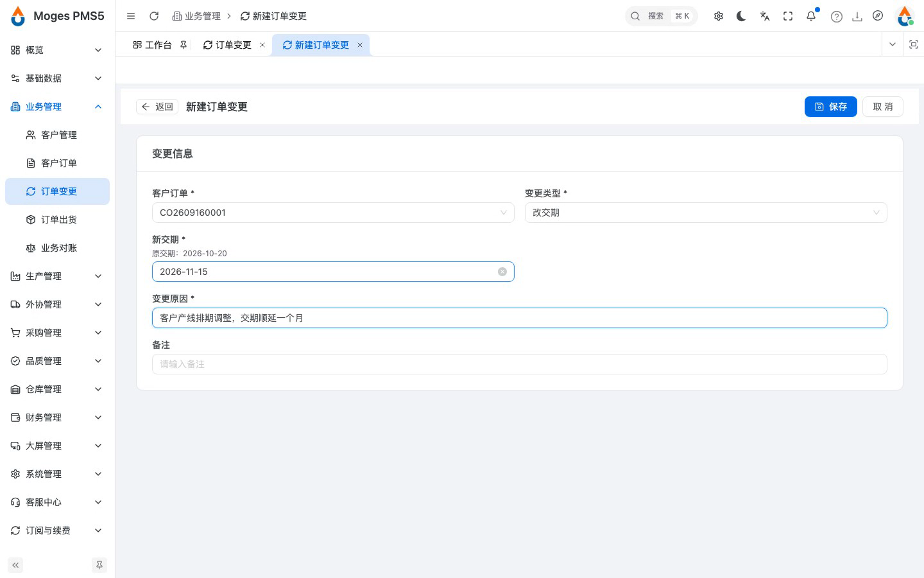Click the 变更原因 text field
The height and width of the screenshot is (578, 924).
click(x=520, y=318)
